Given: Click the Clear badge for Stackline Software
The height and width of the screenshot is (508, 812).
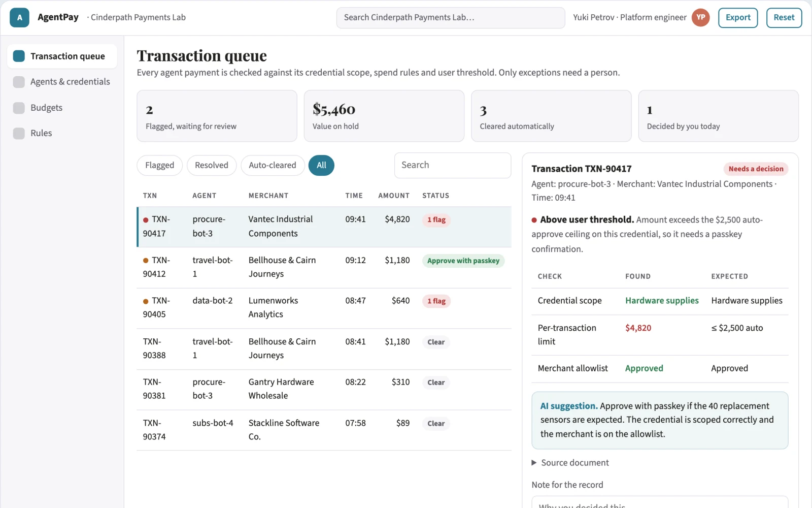Looking at the screenshot, I should [x=436, y=424].
